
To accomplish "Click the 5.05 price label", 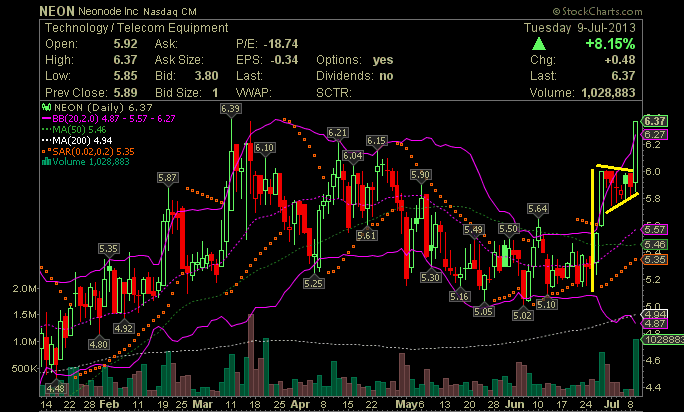I will coord(483,311).
